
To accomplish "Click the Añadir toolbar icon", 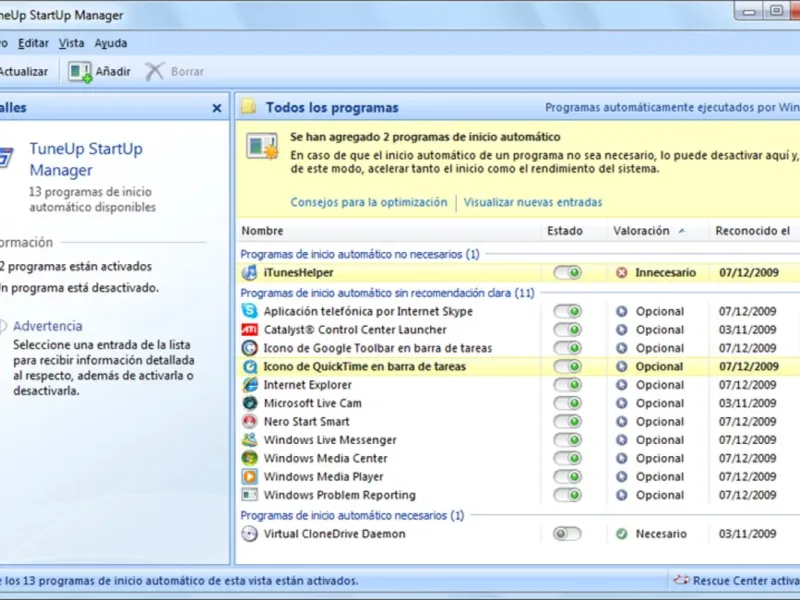I will pyautogui.click(x=80, y=71).
